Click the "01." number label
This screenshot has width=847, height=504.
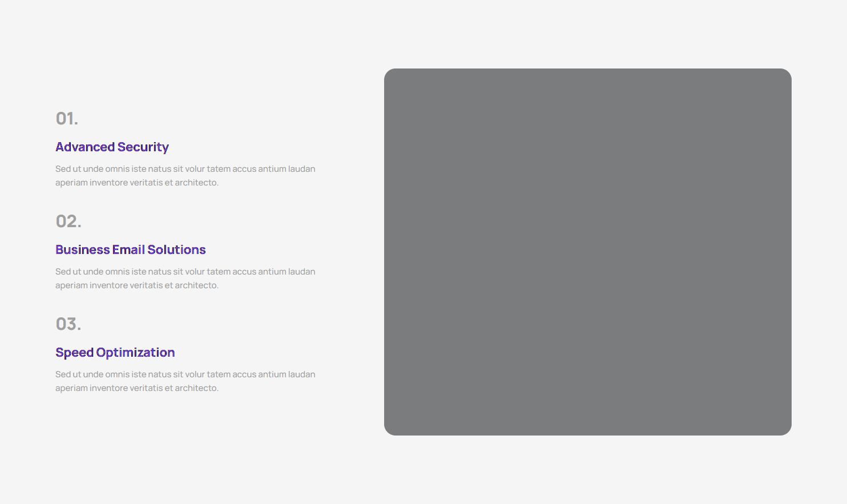(x=67, y=119)
